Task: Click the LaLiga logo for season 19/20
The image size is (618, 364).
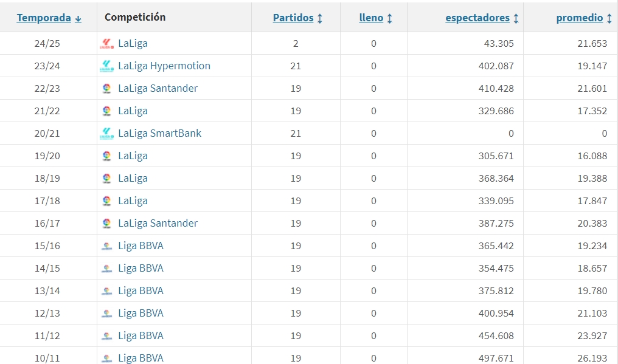Action: (x=107, y=156)
